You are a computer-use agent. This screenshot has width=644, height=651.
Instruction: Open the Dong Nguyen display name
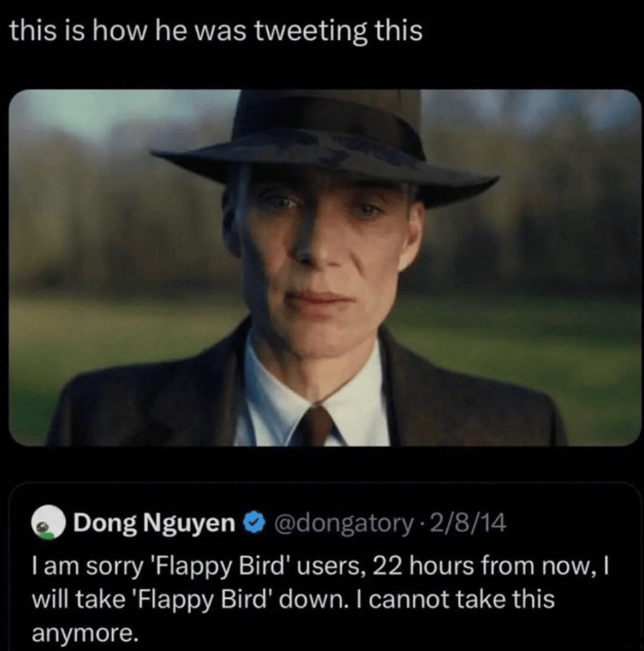(x=154, y=523)
